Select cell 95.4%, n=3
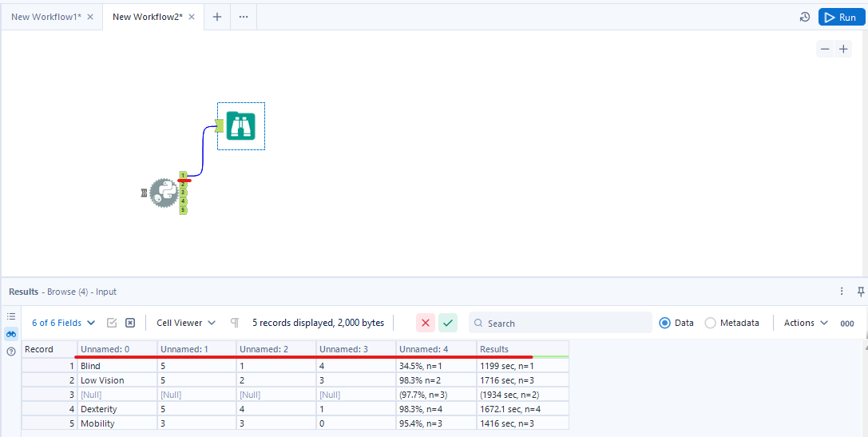 (436, 423)
